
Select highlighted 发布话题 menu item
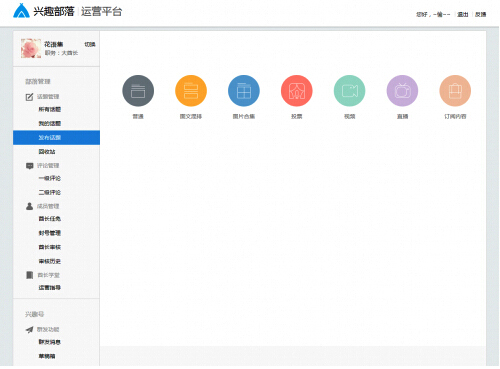56,138
